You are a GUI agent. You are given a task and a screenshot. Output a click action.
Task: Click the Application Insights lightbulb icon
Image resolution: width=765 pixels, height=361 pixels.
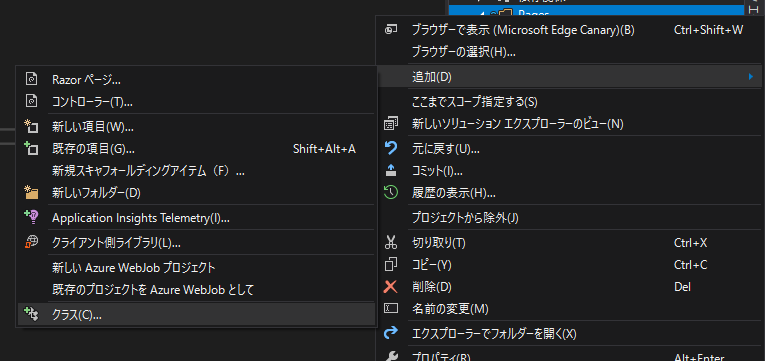point(31,217)
